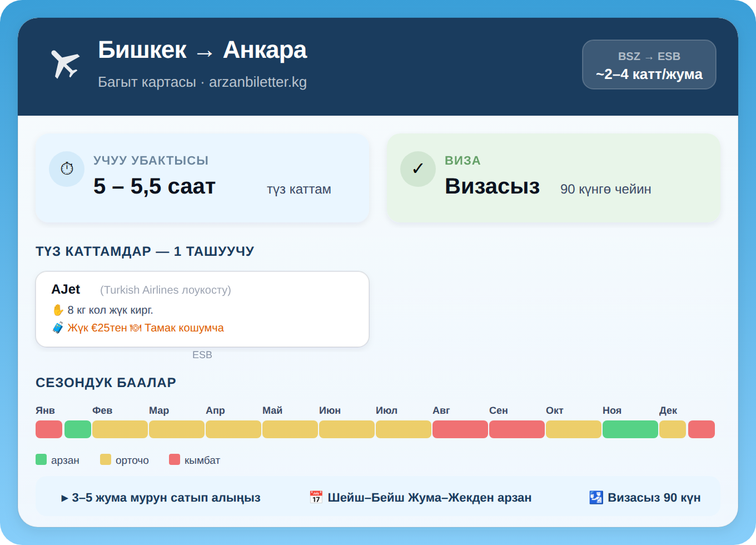This screenshot has height=545, width=756.
Task: Expand the 3–5 жума tip via its triangle
Action: [x=64, y=497]
